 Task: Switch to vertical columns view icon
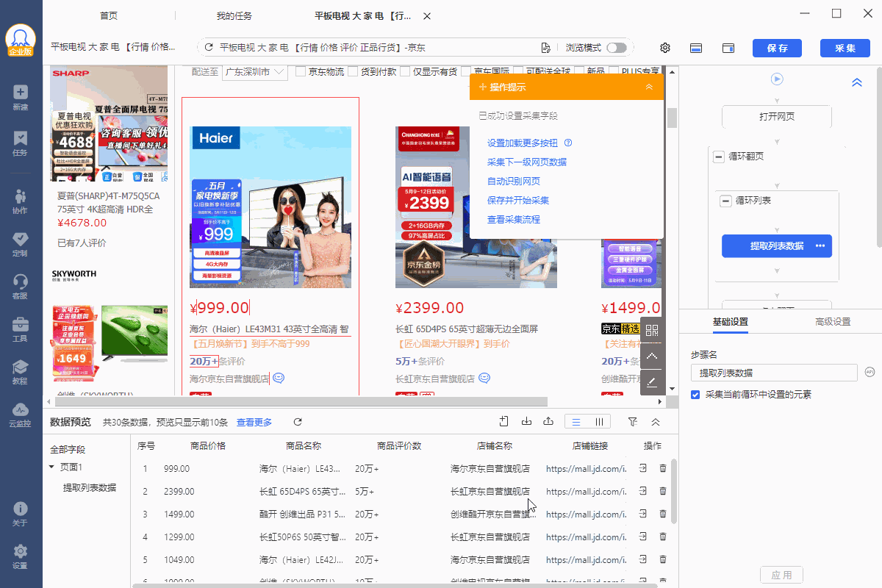coord(599,422)
